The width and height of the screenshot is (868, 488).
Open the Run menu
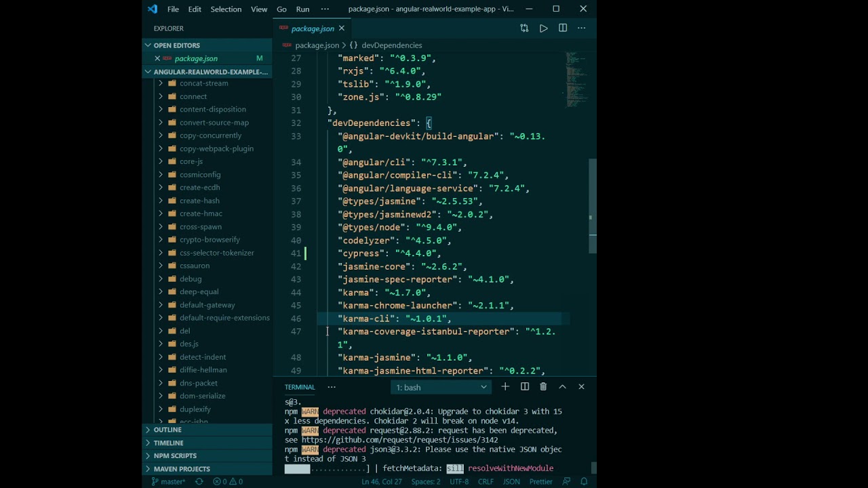pyautogui.click(x=302, y=9)
